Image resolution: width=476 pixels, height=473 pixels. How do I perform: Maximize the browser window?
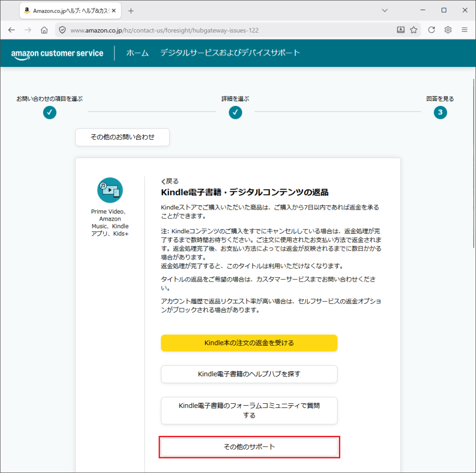pyautogui.click(x=444, y=10)
